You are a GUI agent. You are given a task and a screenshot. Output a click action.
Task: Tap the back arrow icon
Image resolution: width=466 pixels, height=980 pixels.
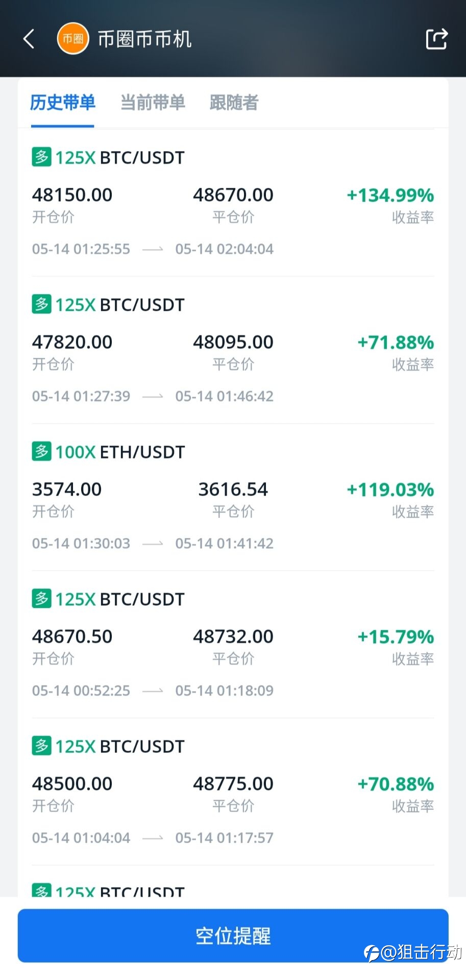point(29,39)
